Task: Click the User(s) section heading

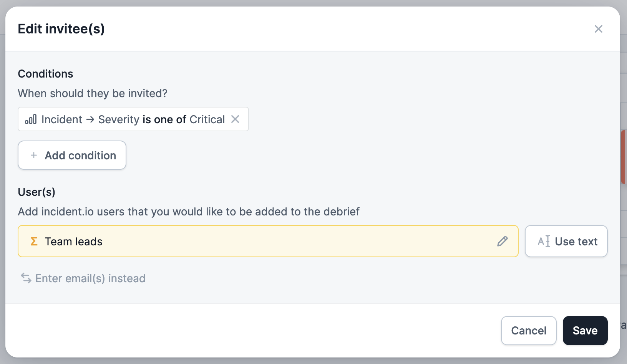Action: [x=36, y=192]
